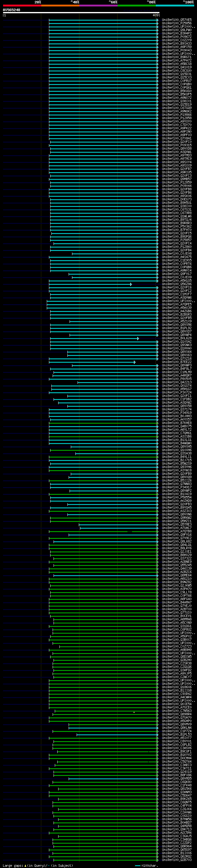This screenshot has width=197, height=868.
Task: Select the UniRef100_B7EE22 label
Action: tap(177, 362)
